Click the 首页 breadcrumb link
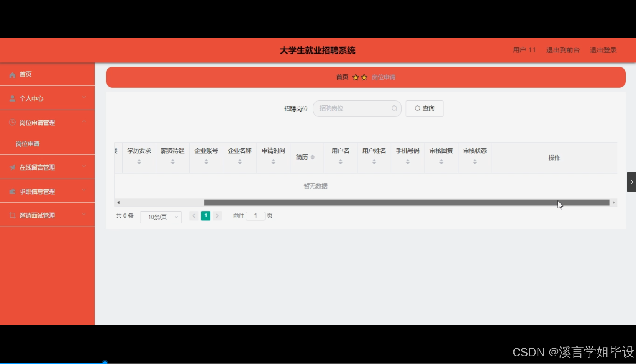This screenshot has width=636, height=364. pos(342,77)
